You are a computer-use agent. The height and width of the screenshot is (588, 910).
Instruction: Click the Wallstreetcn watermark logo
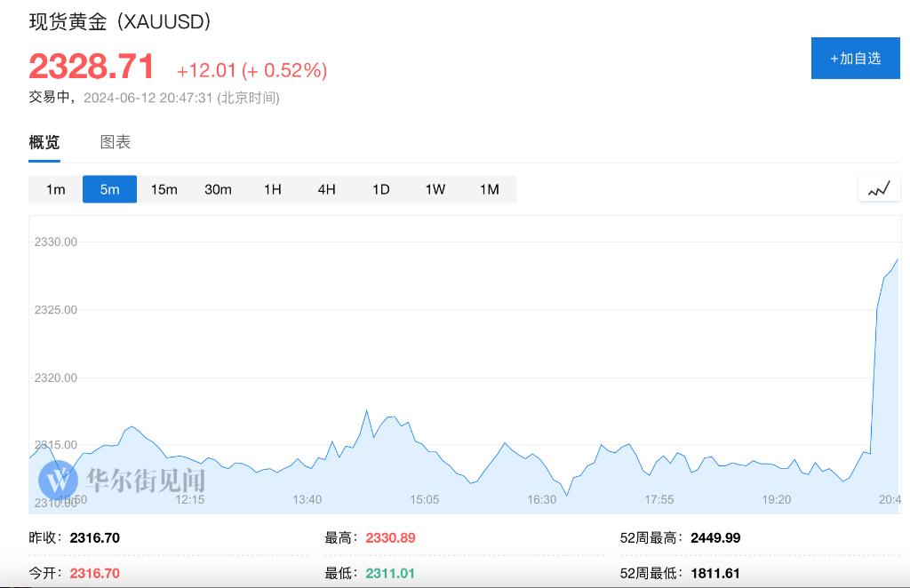(122, 481)
